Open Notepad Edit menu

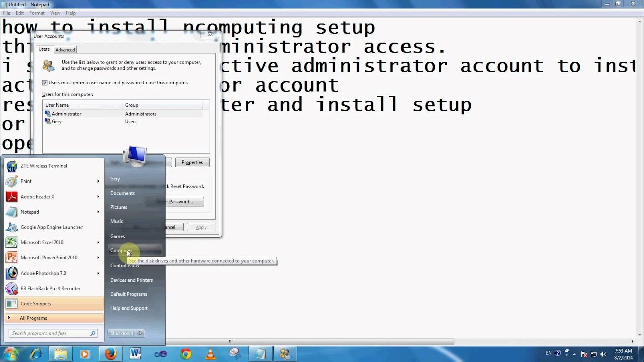[x=20, y=13]
